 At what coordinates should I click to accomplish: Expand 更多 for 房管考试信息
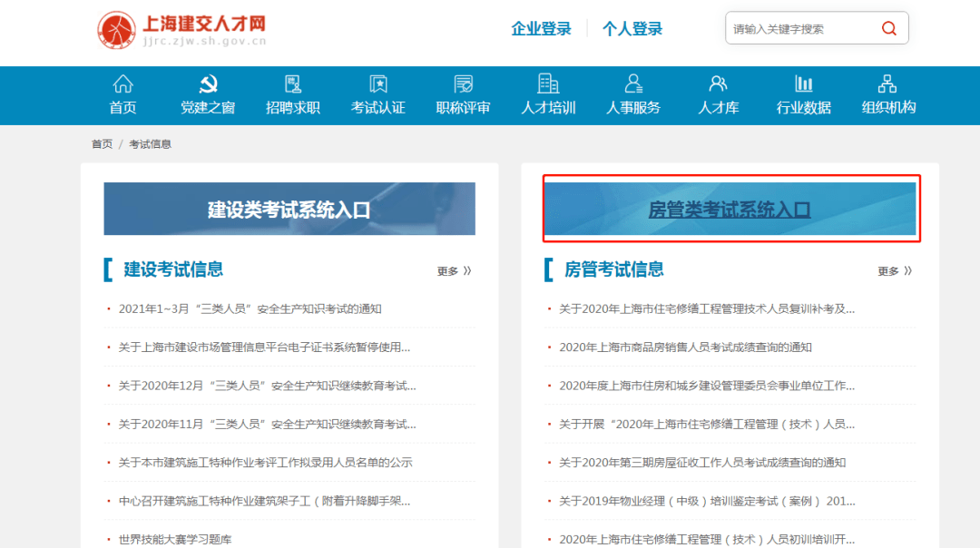(895, 270)
